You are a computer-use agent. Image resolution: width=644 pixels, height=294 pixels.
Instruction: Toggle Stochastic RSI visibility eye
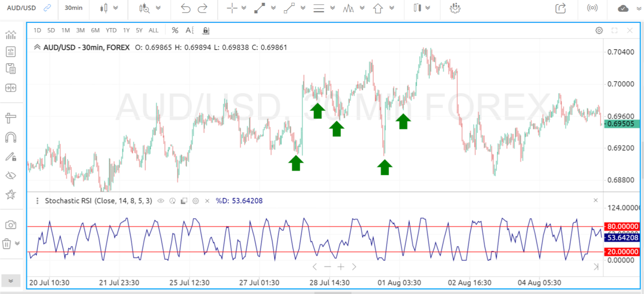coord(161,201)
